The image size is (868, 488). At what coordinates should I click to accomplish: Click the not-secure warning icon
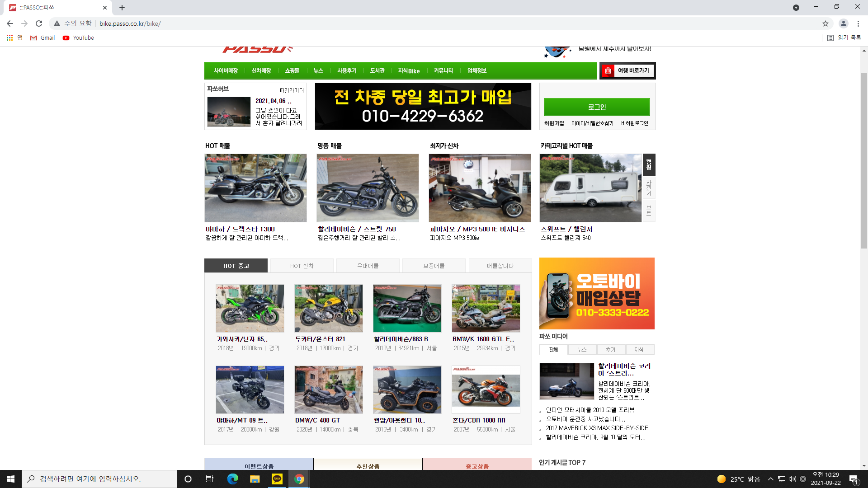click(x=57, y=23)
